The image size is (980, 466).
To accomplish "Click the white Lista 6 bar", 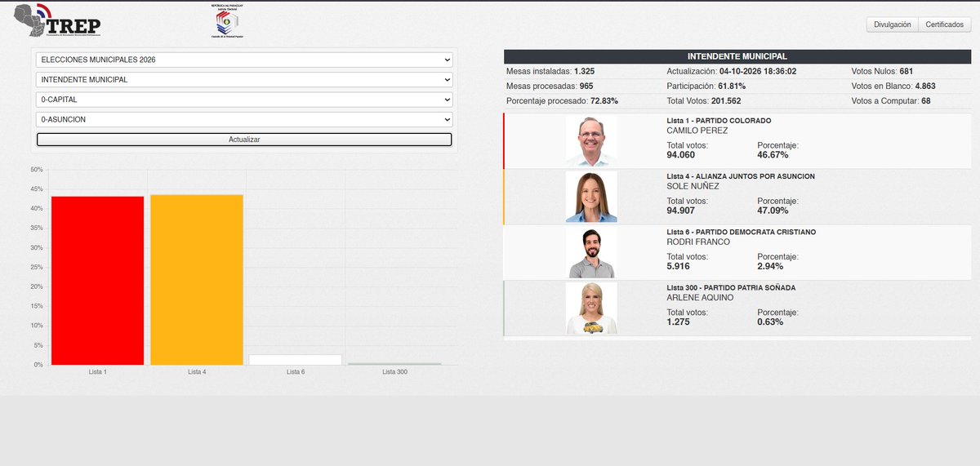I will point(295,359).
